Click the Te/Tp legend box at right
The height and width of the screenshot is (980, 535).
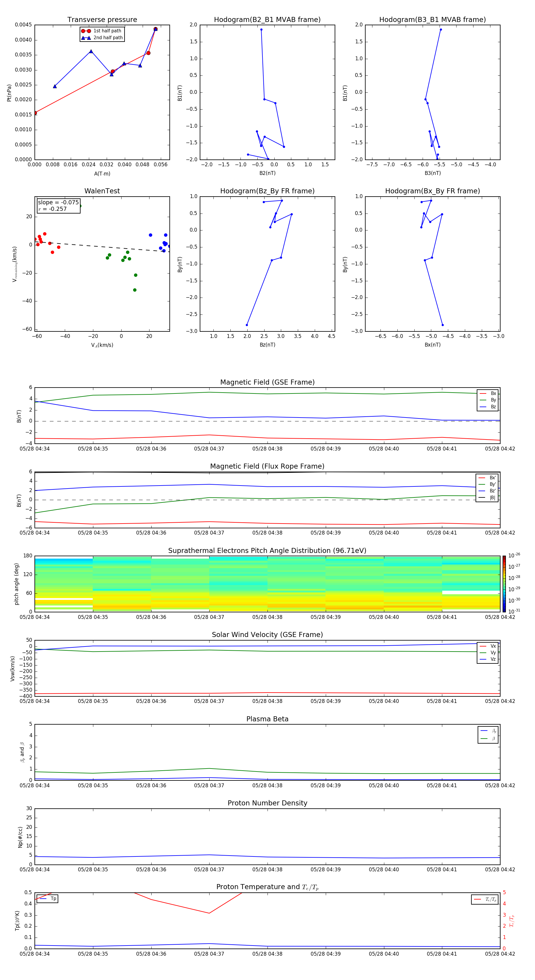[x=484, y=899]
